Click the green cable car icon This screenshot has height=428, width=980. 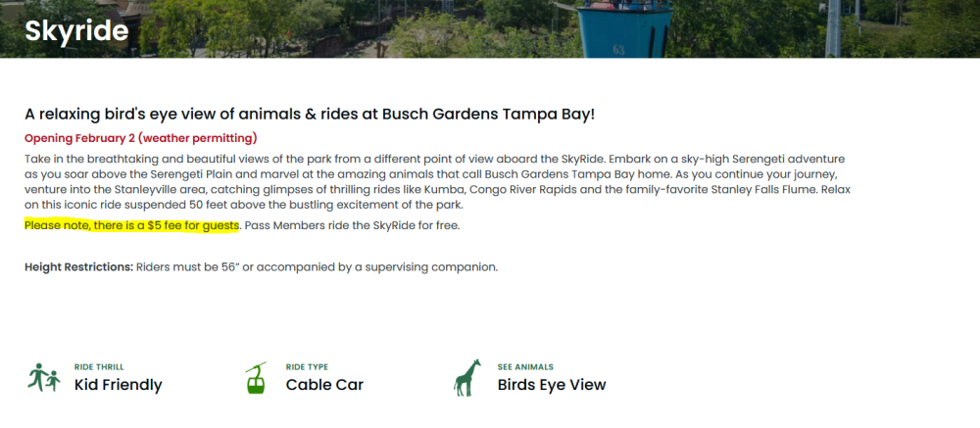pos(256,377)
